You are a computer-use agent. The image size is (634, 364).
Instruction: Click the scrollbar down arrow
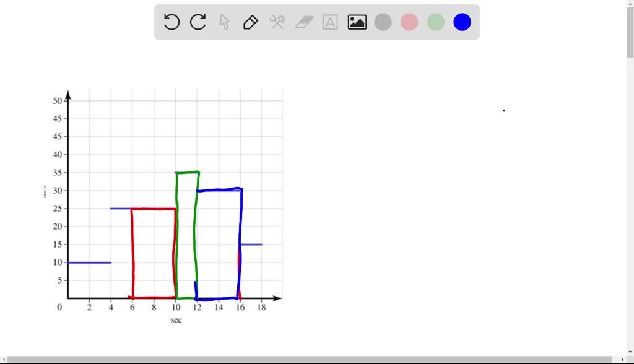[x=629, y=353]
